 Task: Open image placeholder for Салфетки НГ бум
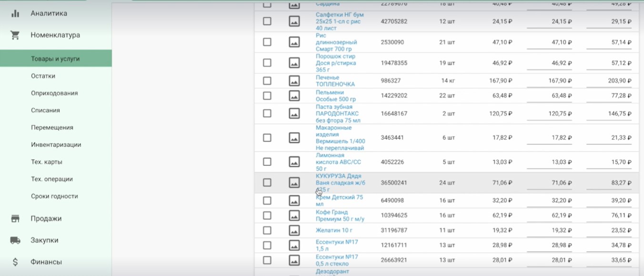pos(294,21)
